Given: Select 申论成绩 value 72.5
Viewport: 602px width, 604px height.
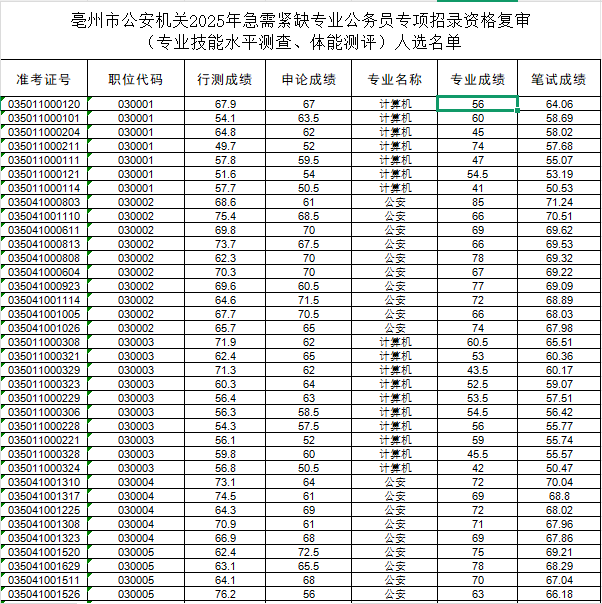Looking at the screenshot, I should pos(309,552).
